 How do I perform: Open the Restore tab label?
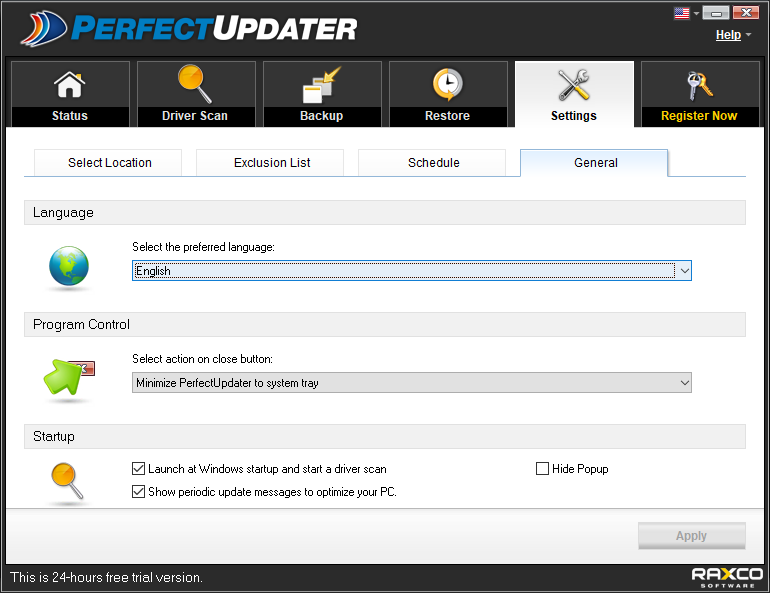point(447,116)
